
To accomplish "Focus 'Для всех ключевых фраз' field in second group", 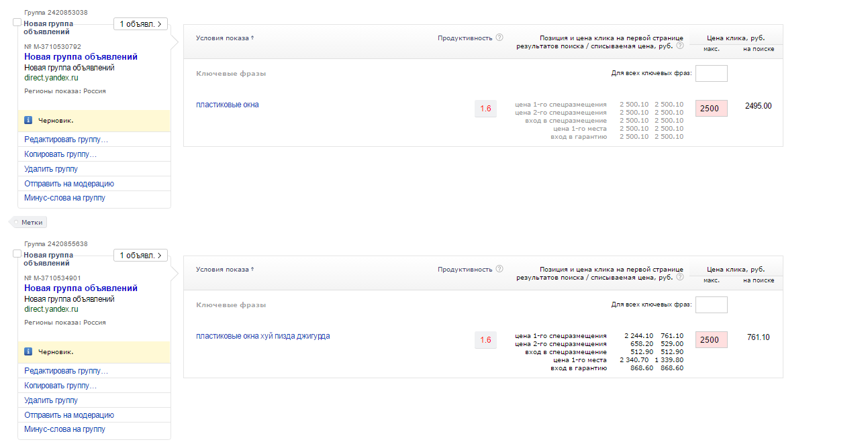I will pos(711,305).
